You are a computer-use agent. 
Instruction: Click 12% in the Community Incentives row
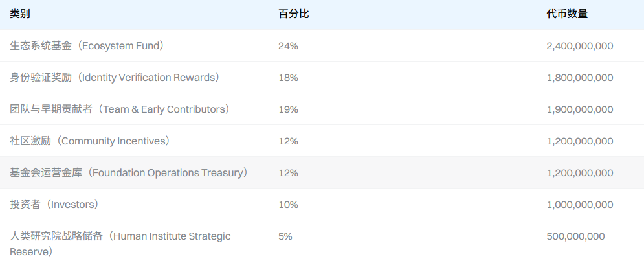(288, 141)
